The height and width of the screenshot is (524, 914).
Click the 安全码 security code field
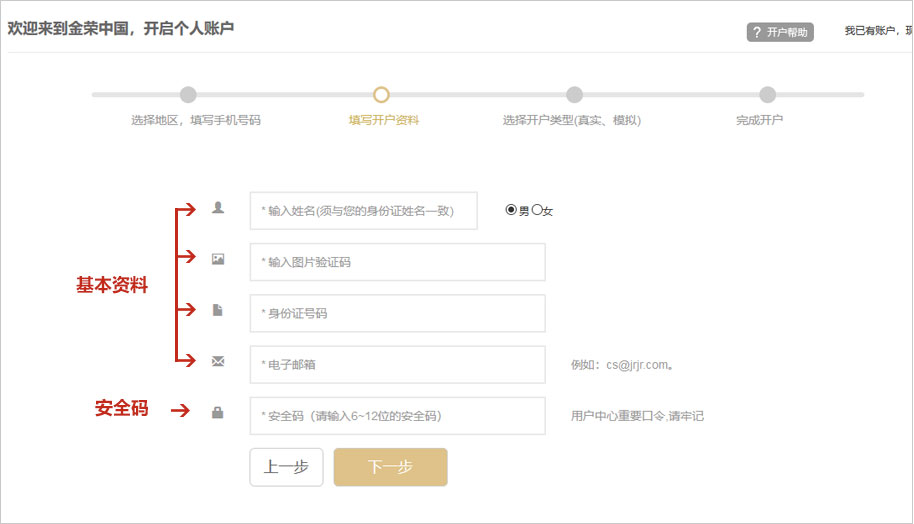[x=398, y=416]
